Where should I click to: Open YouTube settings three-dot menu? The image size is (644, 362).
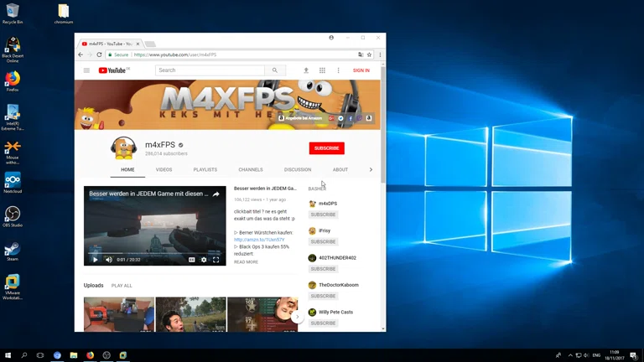point(338,70)
